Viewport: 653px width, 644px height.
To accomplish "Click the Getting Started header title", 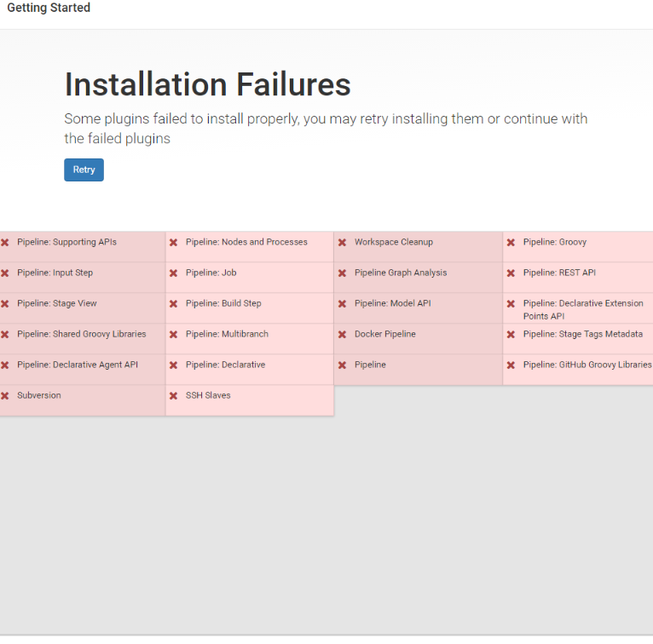I will tap(49, 9).
